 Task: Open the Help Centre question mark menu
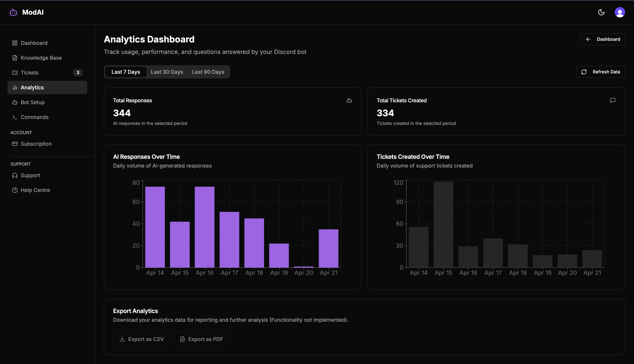(x=14, y=190)
